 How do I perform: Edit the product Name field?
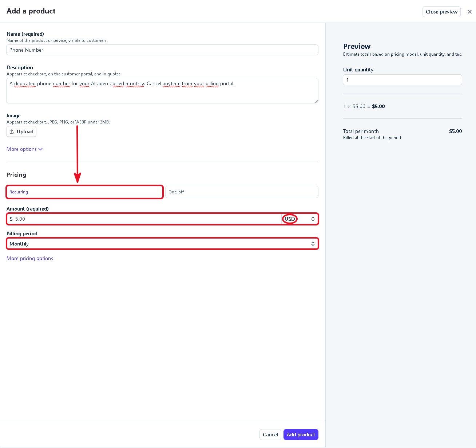point(162,50)
